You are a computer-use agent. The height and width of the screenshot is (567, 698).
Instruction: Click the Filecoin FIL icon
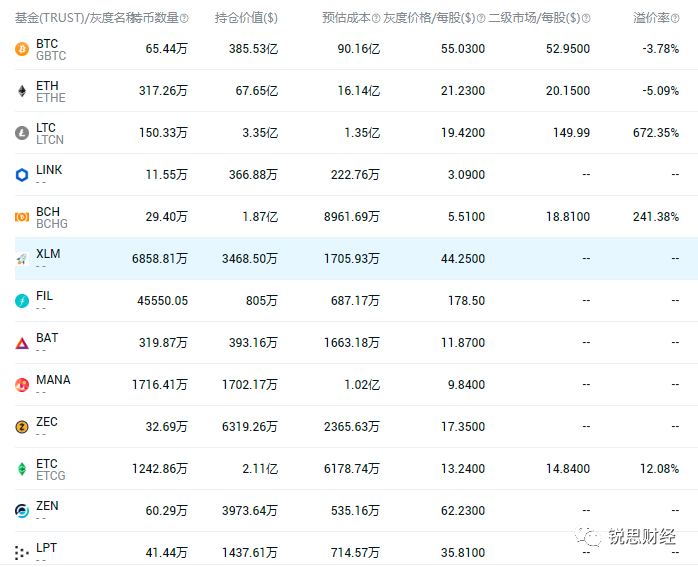tap(22, 301)
